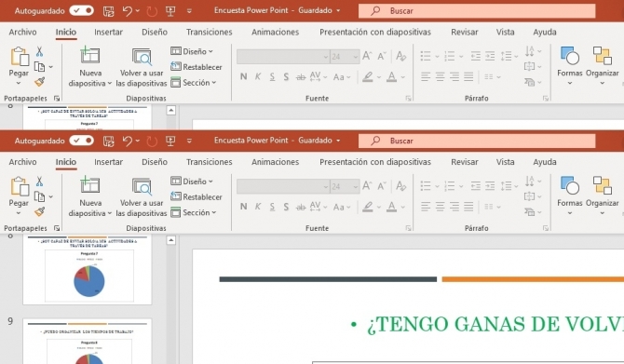Toggle italic K button in lower window
Viewport: 624px width, 364px height.
click(258, 207)
